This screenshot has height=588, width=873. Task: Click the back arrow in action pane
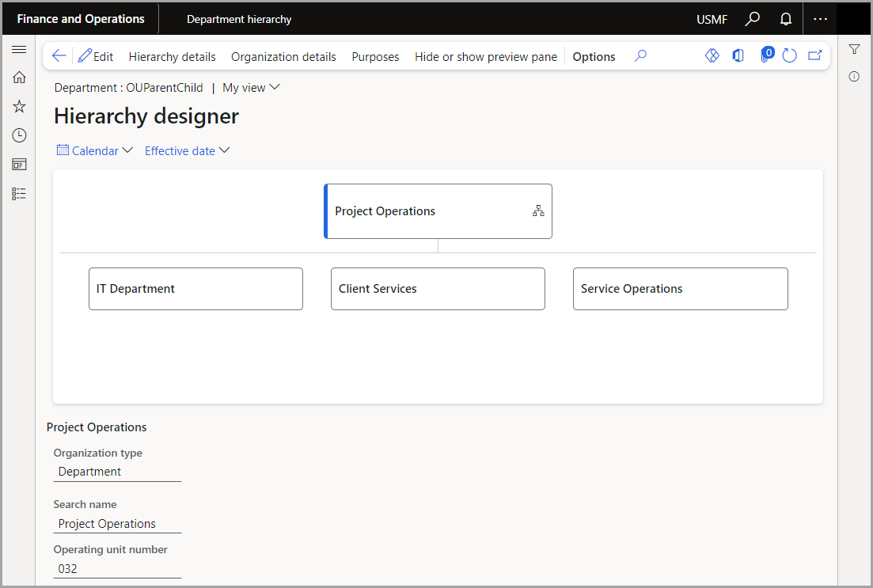[59, 55]
